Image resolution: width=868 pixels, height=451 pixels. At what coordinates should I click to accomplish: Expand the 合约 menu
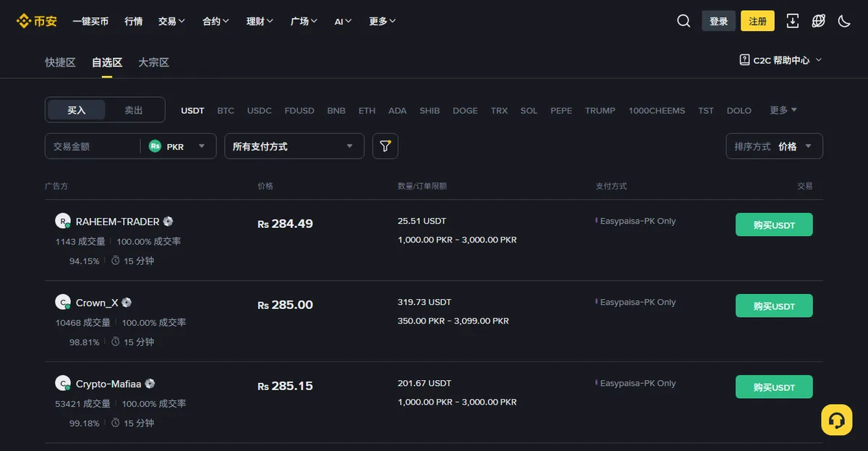coord(216,22)
